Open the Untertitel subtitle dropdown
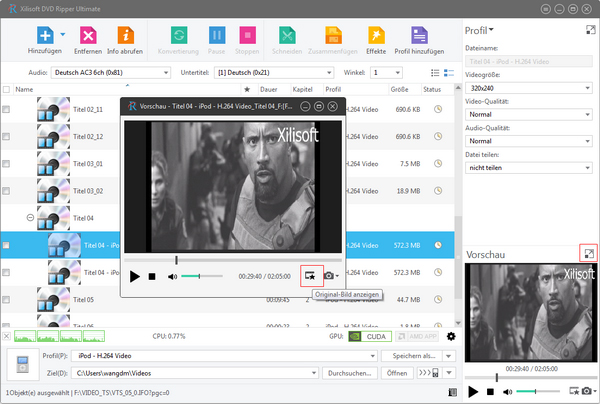Viewport: 600px width, 404px height. (274, 72)
